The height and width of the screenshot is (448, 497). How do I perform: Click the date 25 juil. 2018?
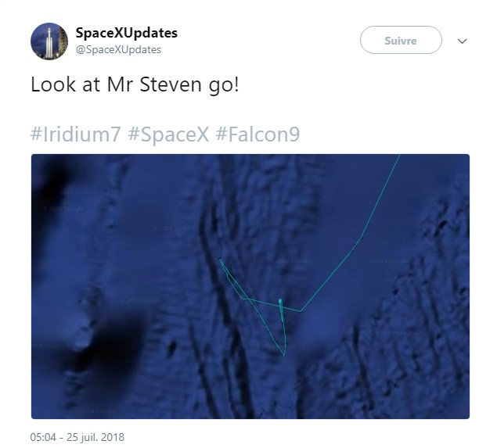95,437
